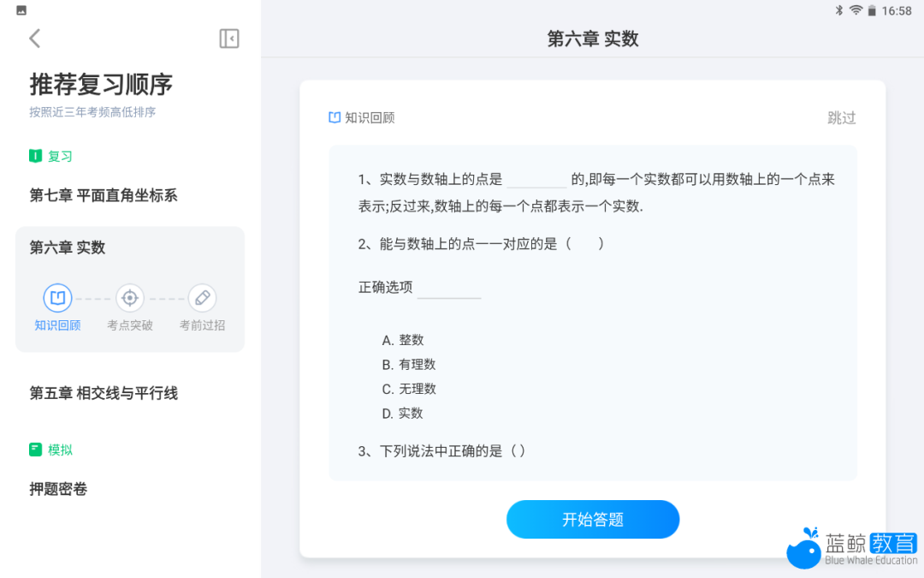The height and width of the screenshot is (578, 924).
Task: Tap the blue 知识回顾 card header icon
Action: click(x=335, y=117)
